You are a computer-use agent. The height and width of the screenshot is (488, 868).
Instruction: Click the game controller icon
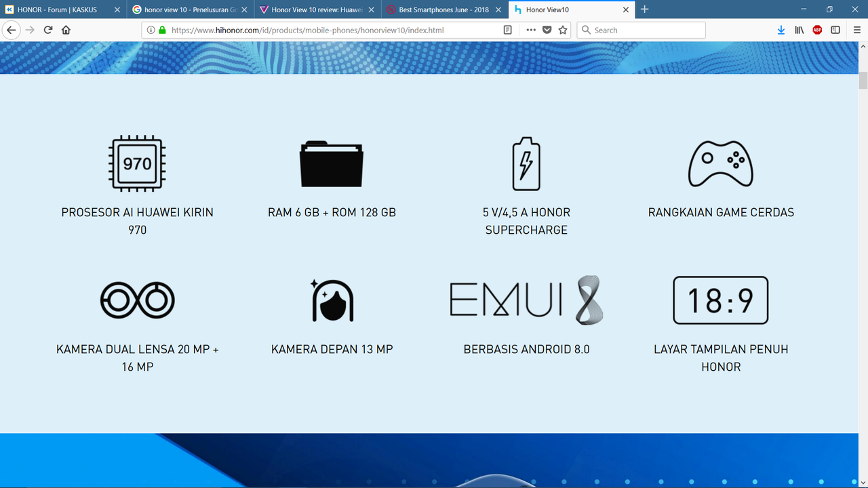click(x=721, y=163)
